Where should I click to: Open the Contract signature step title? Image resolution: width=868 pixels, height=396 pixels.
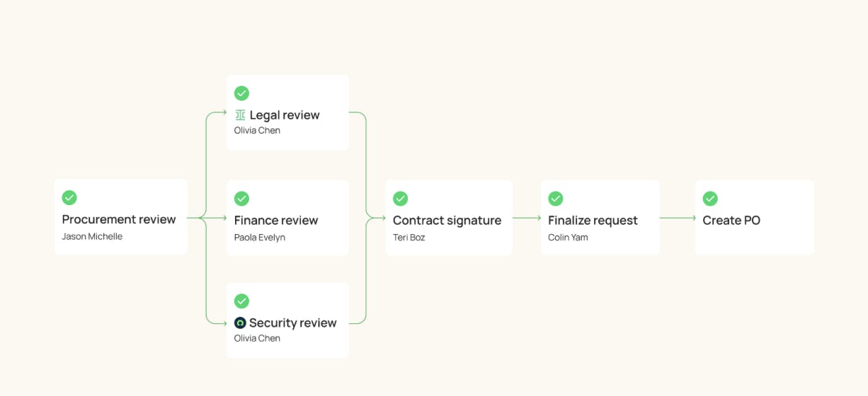click(447, 221)
